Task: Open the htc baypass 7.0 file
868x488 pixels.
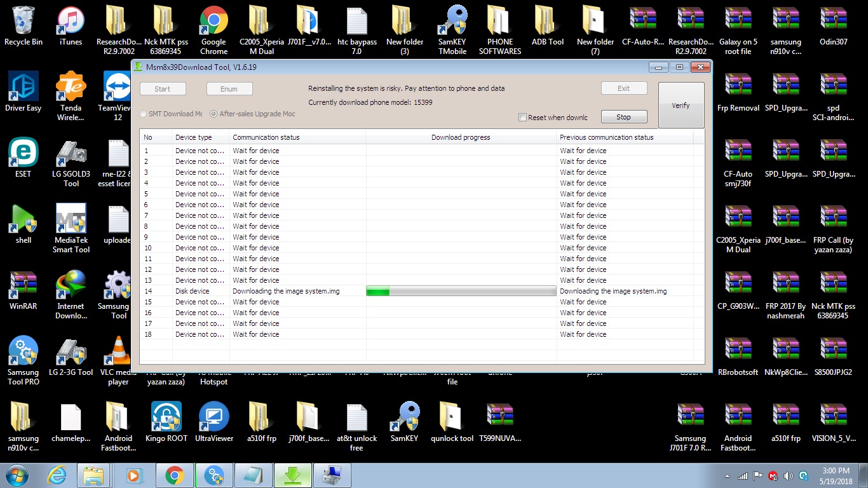Action: click(357, 30)
